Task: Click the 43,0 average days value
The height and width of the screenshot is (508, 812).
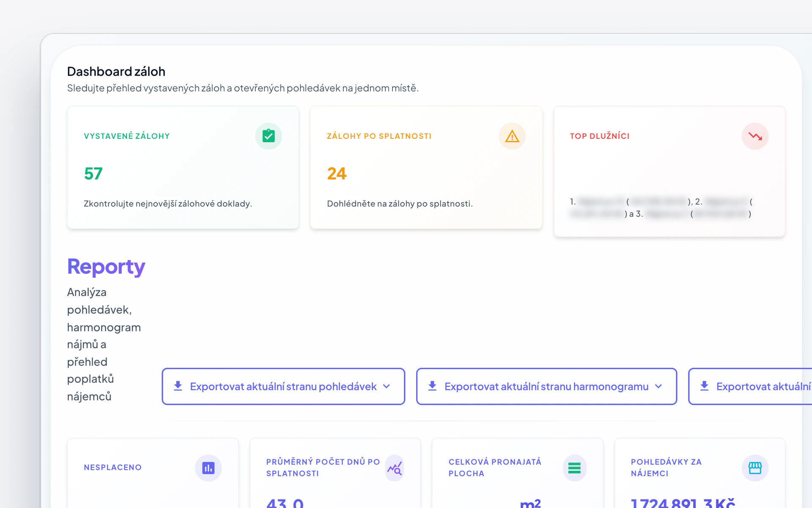Action: click(x=285, y=503)
